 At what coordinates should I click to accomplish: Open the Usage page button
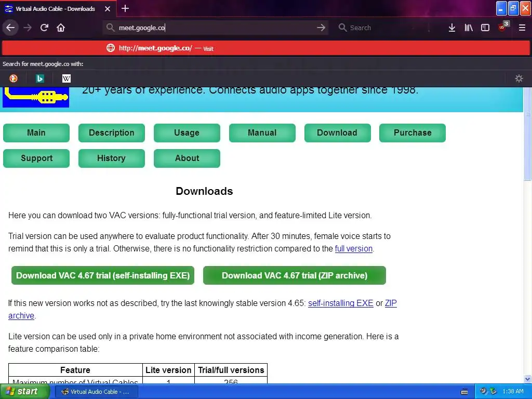(x=187, y=133)
